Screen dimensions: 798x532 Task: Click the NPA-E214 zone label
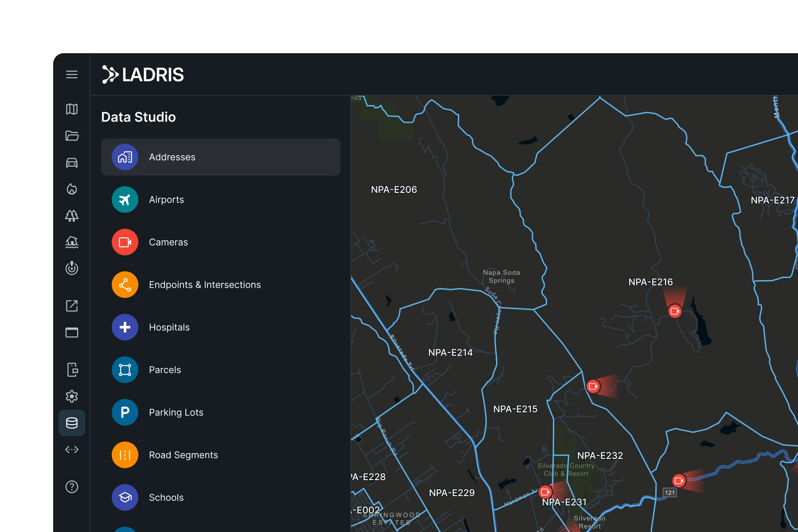450,352
